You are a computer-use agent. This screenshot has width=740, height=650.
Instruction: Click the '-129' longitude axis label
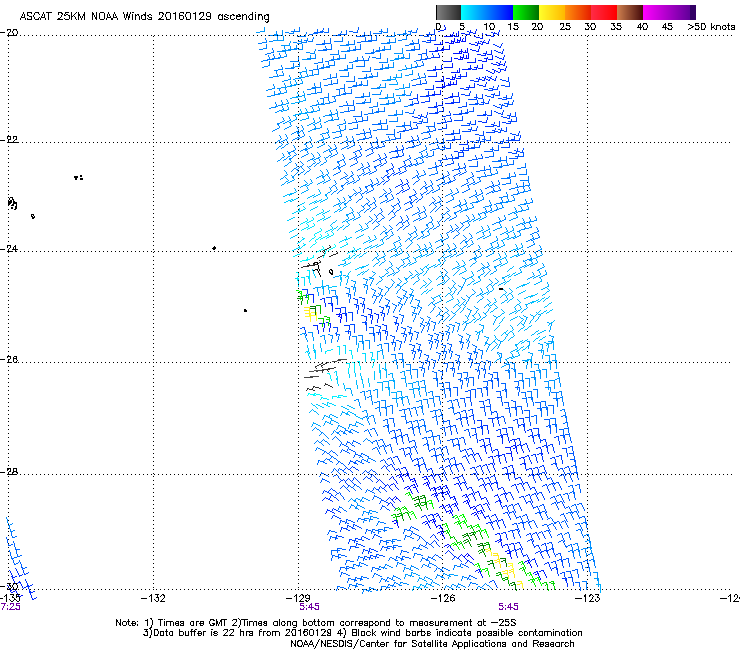pyautogui.click(x=298, y=599)
